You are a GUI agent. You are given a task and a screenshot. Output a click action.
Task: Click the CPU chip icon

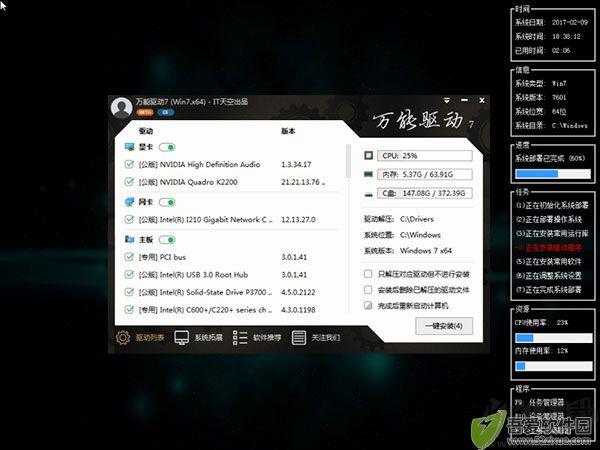coord(368,155)
